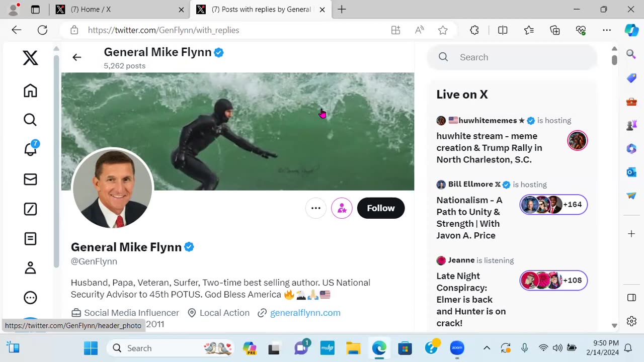The image size is (644, 362).
Task: Click page scrollbar down arrow
Action: tap(614, 326)
